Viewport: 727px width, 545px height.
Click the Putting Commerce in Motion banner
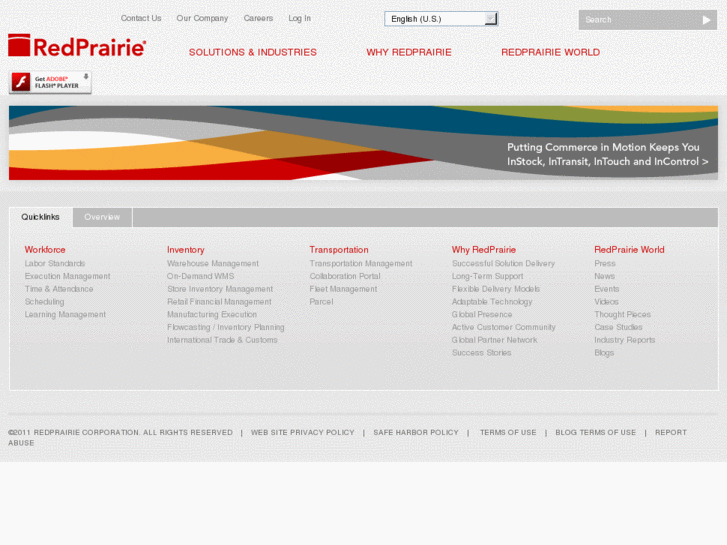pos(363,143)
